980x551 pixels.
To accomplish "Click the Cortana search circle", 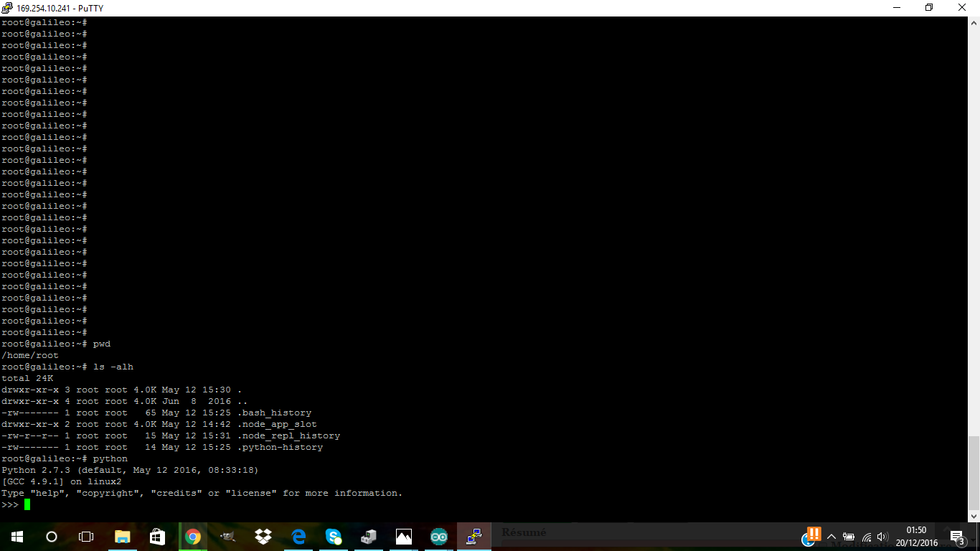I will (52, 537).
